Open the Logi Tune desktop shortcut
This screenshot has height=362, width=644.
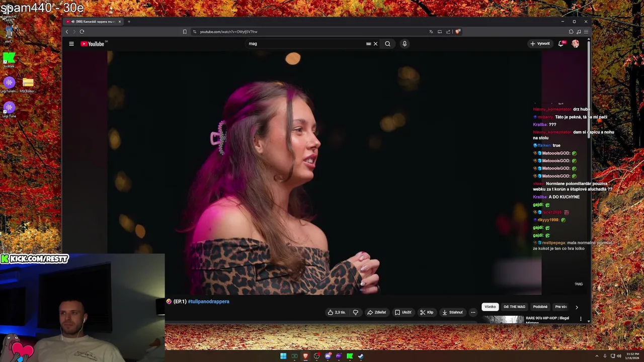9,110
